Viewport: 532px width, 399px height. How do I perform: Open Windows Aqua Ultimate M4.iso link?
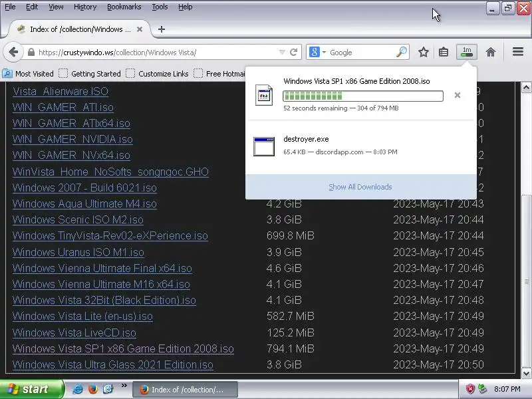[84, 203]
